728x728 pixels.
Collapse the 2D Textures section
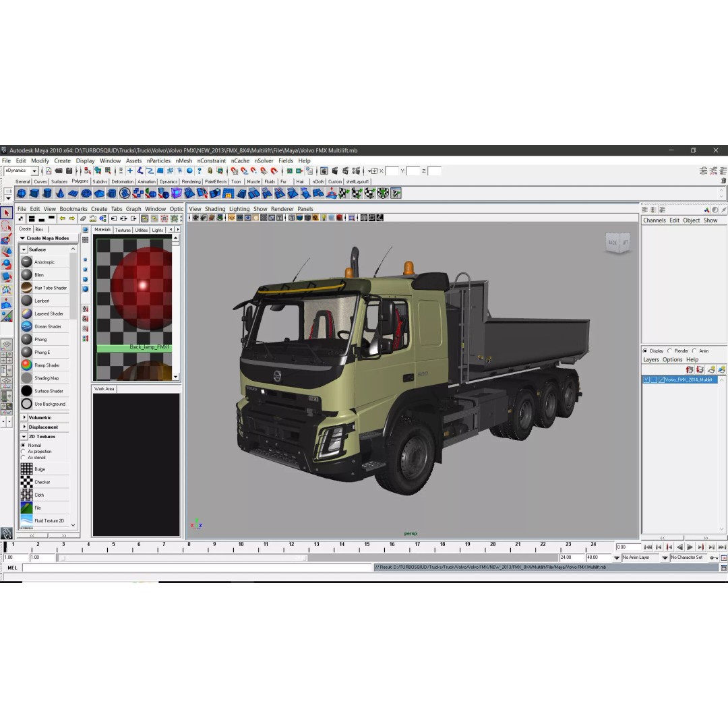coord(24,436)
